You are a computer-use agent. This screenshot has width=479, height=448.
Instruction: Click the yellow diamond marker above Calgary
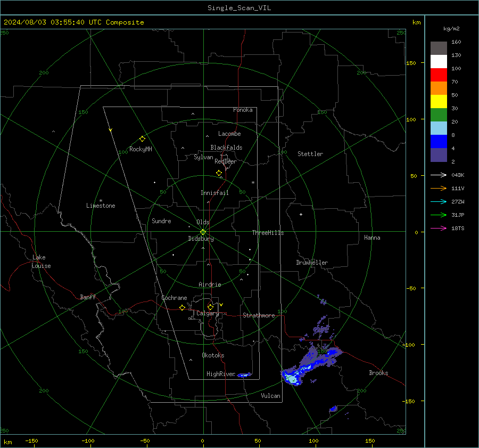pos(210,307)
